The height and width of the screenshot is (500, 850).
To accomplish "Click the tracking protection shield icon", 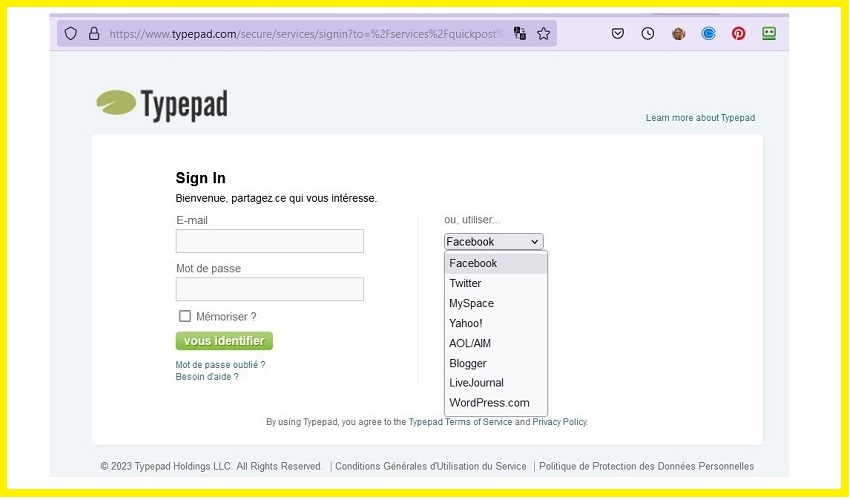I will pyautogui.click(x=71, y=33).
